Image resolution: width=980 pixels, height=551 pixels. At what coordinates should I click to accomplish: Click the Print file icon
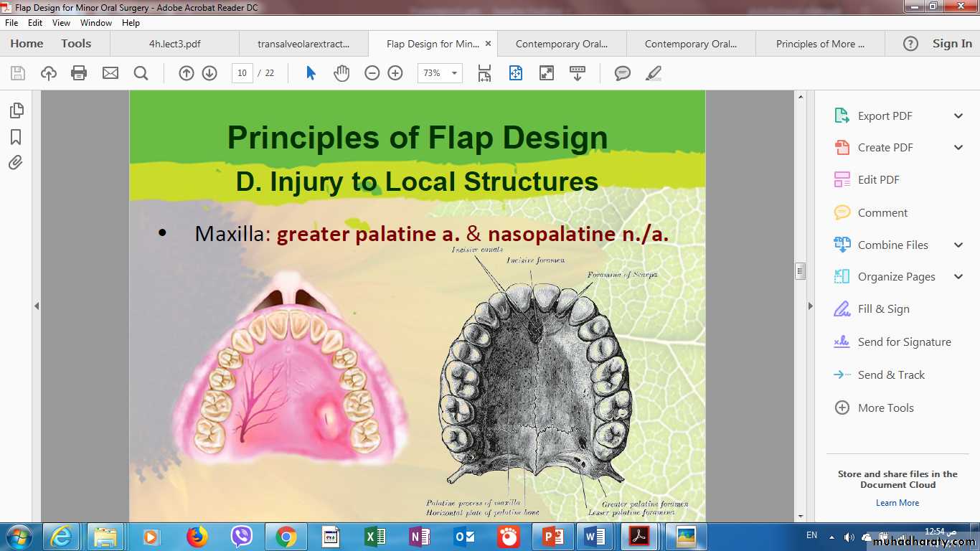[x=79, y=73]
